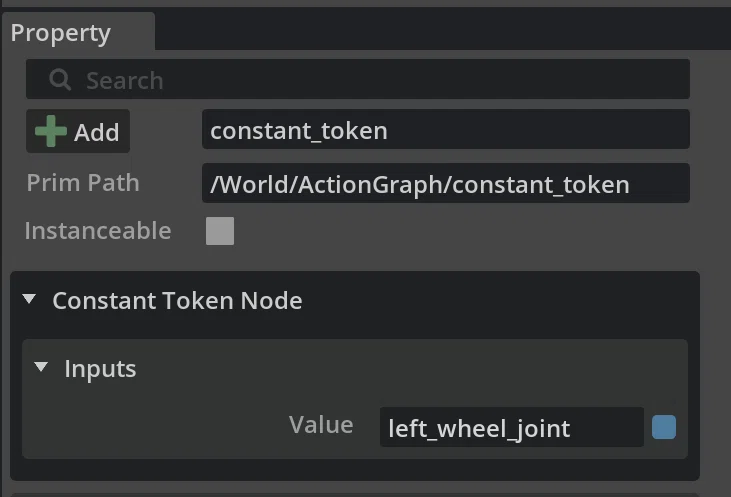Click the constant_token name field
This screenshot has height=497, width=731.
coord(446,129)
